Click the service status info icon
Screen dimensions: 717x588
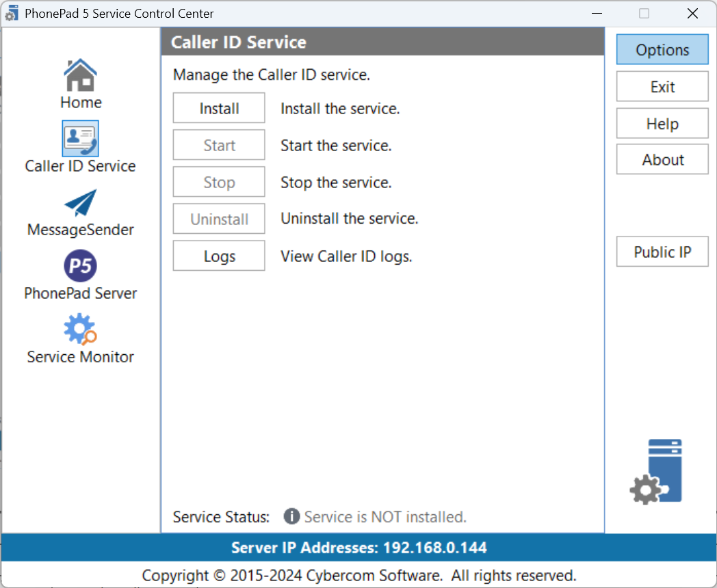[x=291, y=517]
